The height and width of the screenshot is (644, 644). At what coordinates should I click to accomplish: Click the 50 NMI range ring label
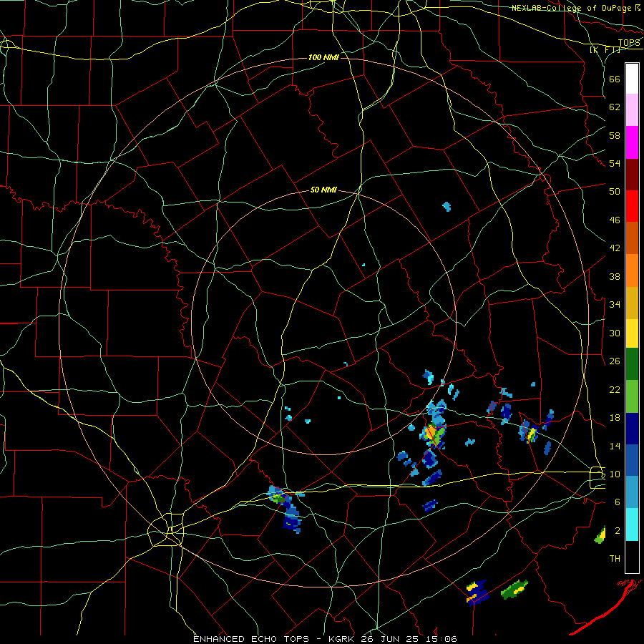click(x=323, y=190)
